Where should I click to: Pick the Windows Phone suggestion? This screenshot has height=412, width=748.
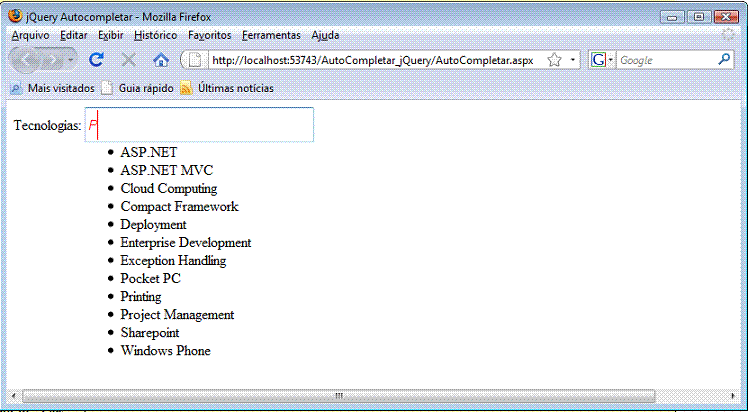pos(166,350)
